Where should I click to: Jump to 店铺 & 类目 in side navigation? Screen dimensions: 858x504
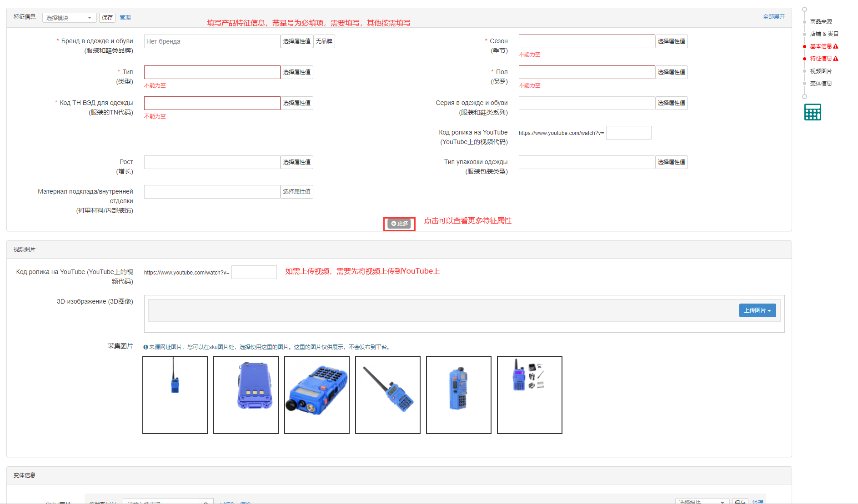[824, 34]
